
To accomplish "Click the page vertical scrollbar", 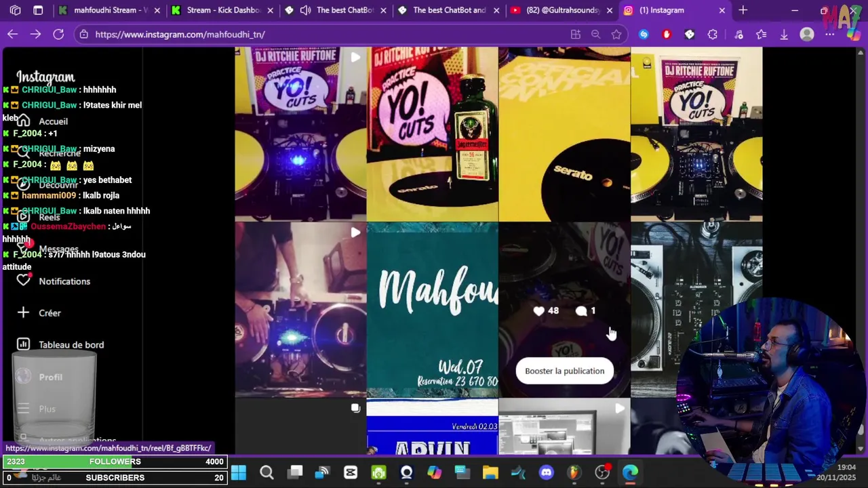I will (861, 251).
